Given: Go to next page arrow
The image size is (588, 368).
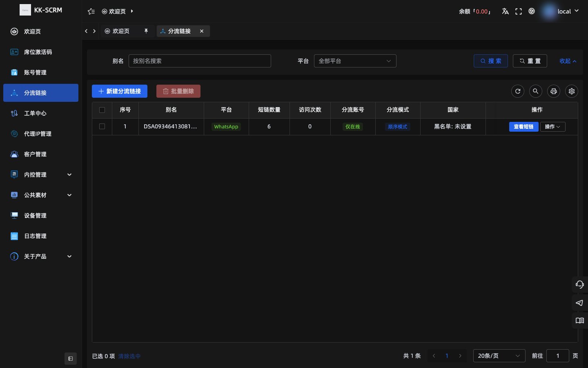Looking at the screenshot, I should click(x=460, y=356).
